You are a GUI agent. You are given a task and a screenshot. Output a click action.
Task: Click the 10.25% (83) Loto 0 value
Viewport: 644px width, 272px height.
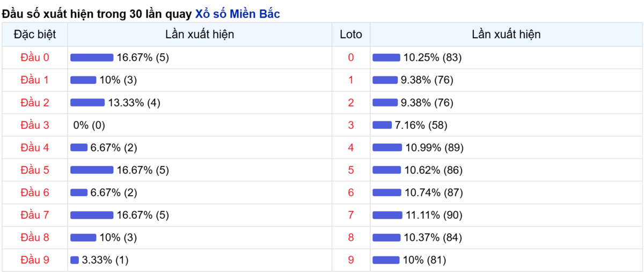pyautogui.click(x=433, y=58)
